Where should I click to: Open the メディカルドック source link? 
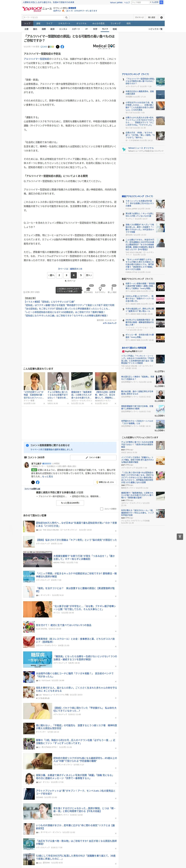coord(110,323)
